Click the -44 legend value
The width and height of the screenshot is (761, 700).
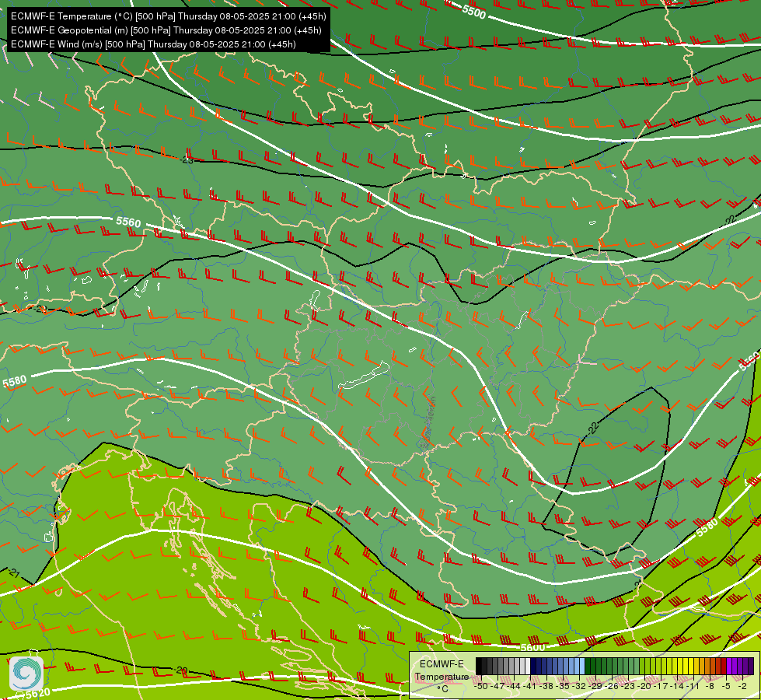click(514, 686)
